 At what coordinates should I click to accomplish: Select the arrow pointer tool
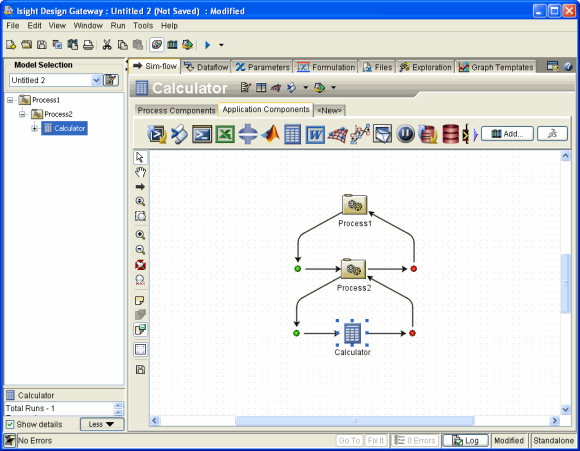[x=140, y=157]
